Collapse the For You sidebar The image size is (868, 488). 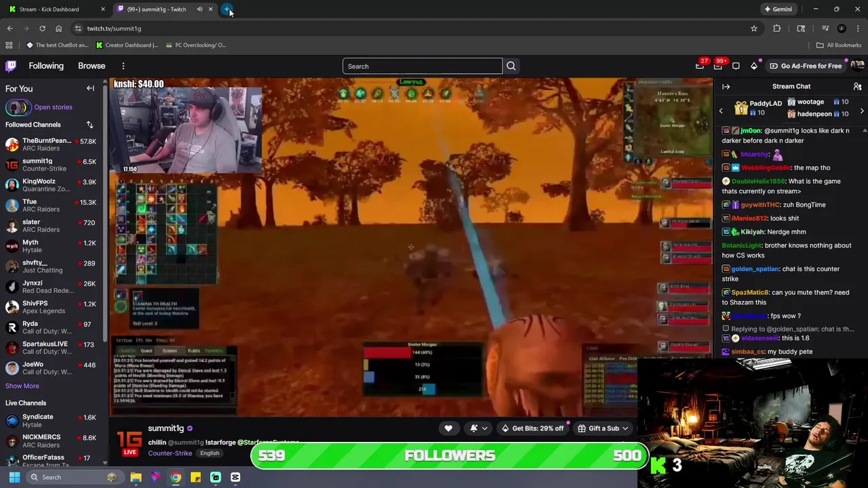90,88
